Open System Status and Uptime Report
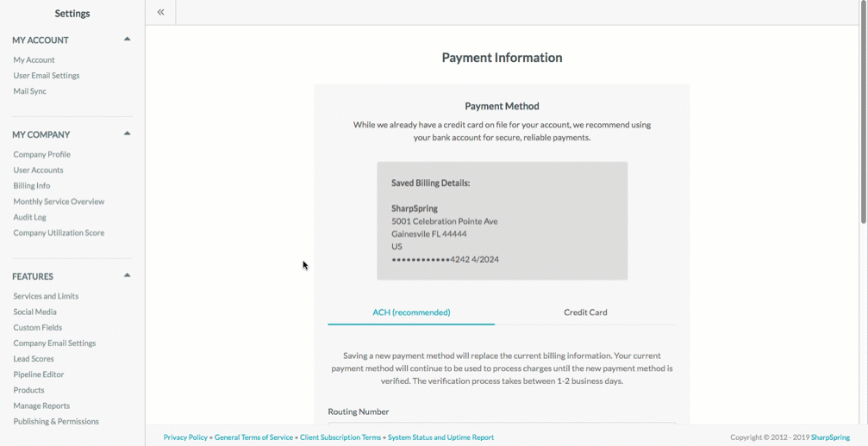This screenshot has width=868, height=446. (x=440, y=437)
